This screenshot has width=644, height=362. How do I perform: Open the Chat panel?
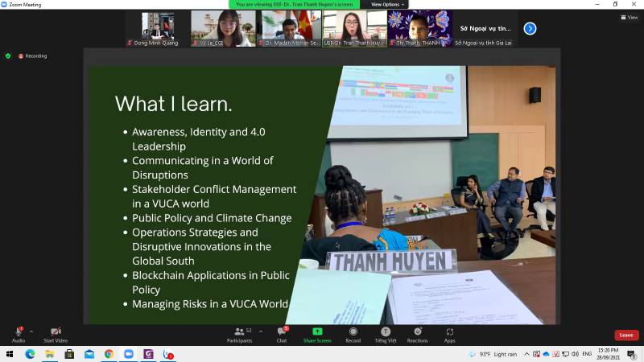282,334
